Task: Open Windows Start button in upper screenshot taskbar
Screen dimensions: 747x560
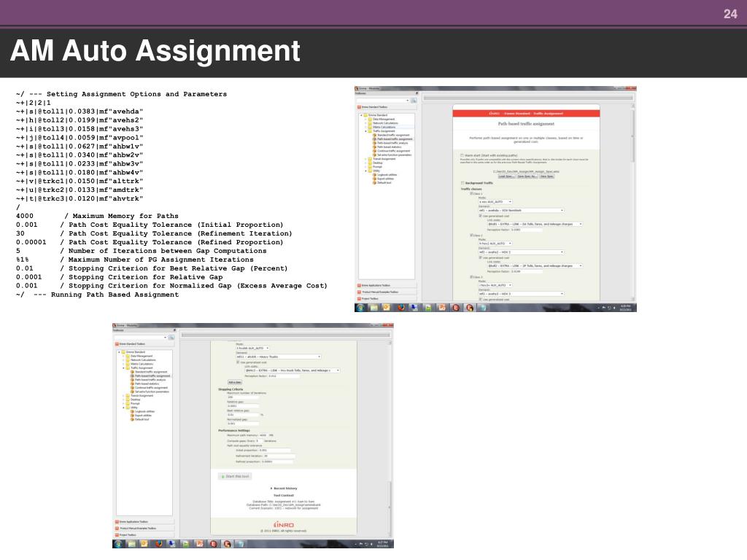Action: [360, 308]
